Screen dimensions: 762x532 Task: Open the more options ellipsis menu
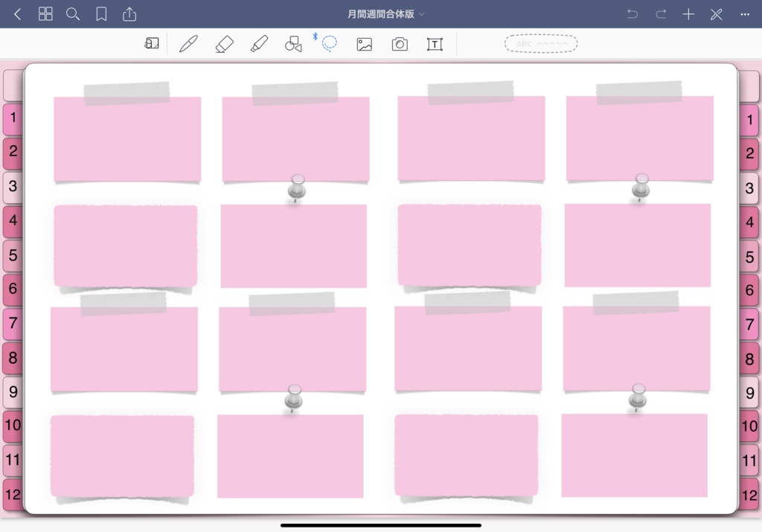pyautogui.click(x=745, y=15)
